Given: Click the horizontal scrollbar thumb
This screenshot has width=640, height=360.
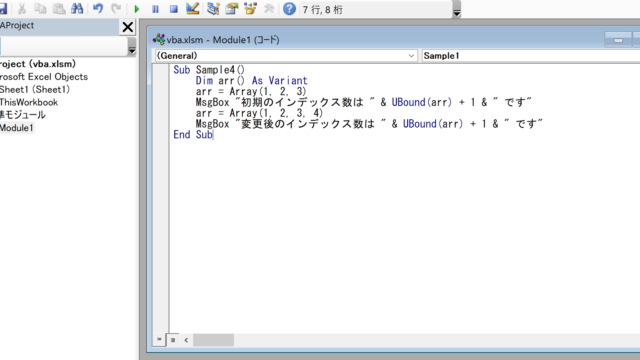Looking at the screenshot, I should click(x=213, y=340).
